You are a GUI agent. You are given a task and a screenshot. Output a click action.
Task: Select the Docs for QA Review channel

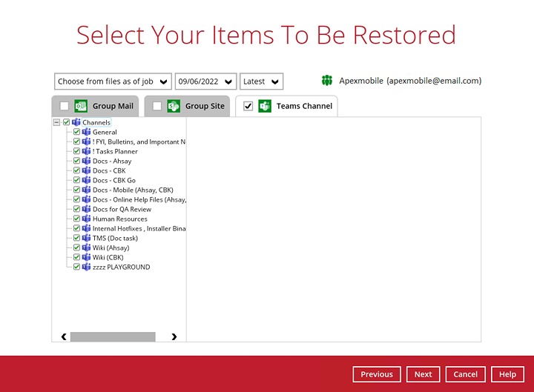click(122, 209)
